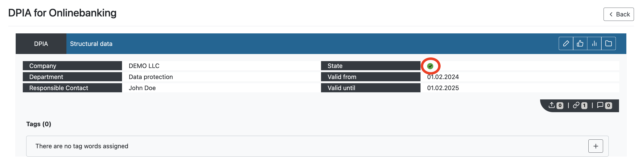Image resolution: width=644 pixels, height=162 pixels.
Task: Click the folder icon in toolbar
Action: 608,43
